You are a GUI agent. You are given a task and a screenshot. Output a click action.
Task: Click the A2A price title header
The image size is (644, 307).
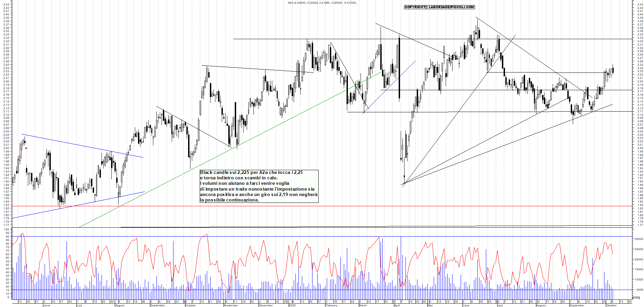coord(322,3)
